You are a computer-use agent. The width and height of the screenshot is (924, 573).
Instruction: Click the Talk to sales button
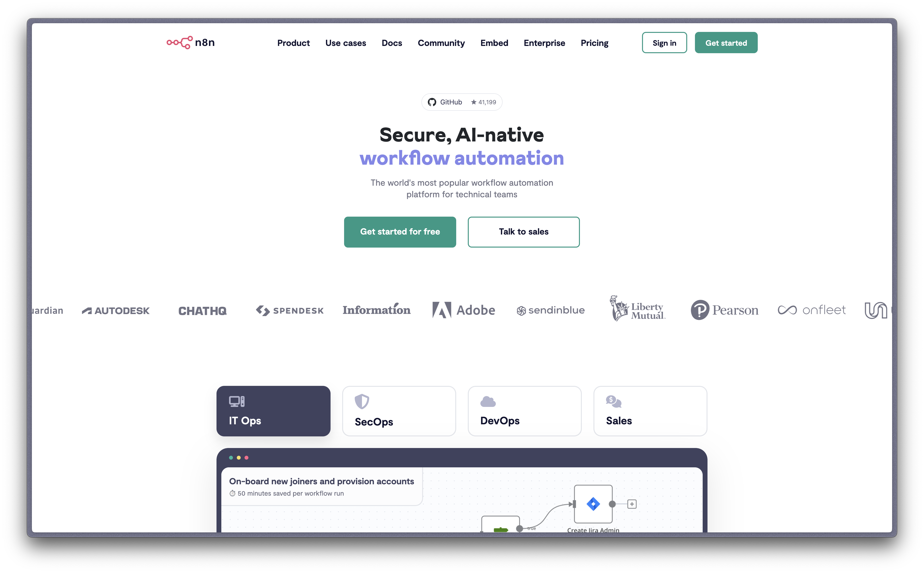[x=523, y=232]
